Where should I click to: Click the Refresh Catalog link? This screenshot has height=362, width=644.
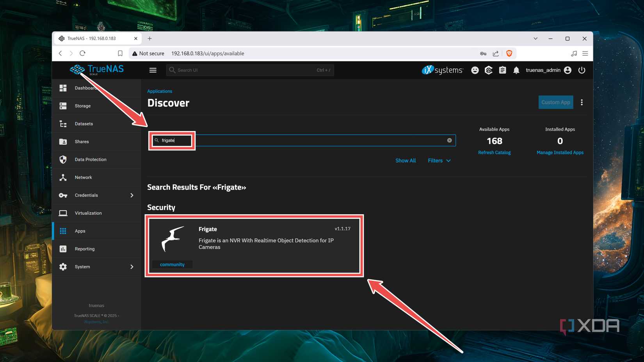pos(495,153)
